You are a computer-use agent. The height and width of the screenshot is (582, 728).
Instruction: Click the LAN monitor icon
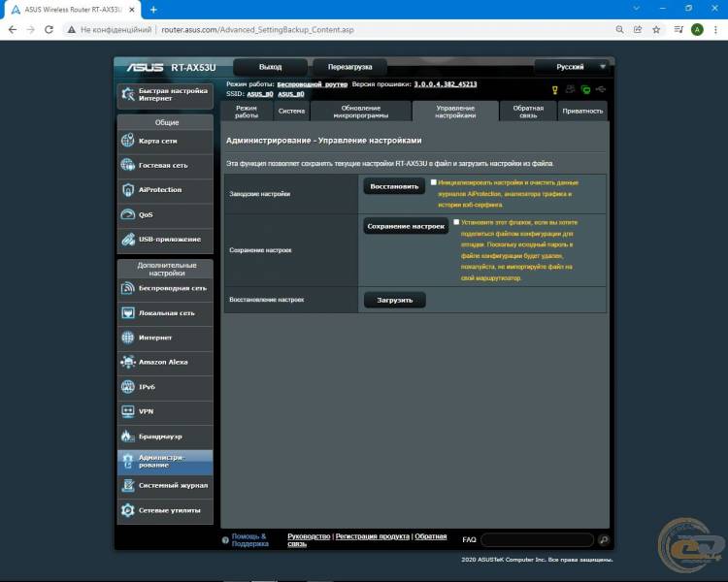128,312
